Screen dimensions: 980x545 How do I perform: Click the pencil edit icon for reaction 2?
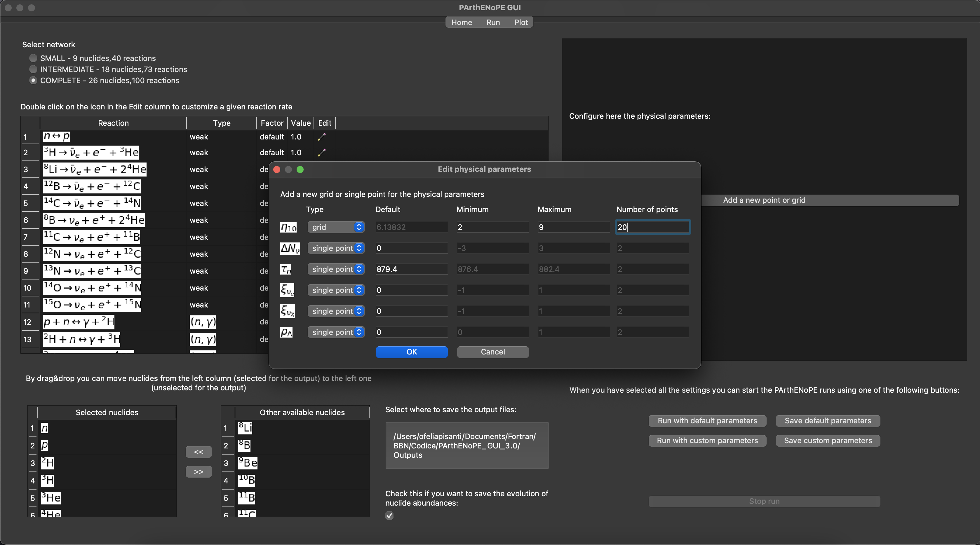click(322, 153)
